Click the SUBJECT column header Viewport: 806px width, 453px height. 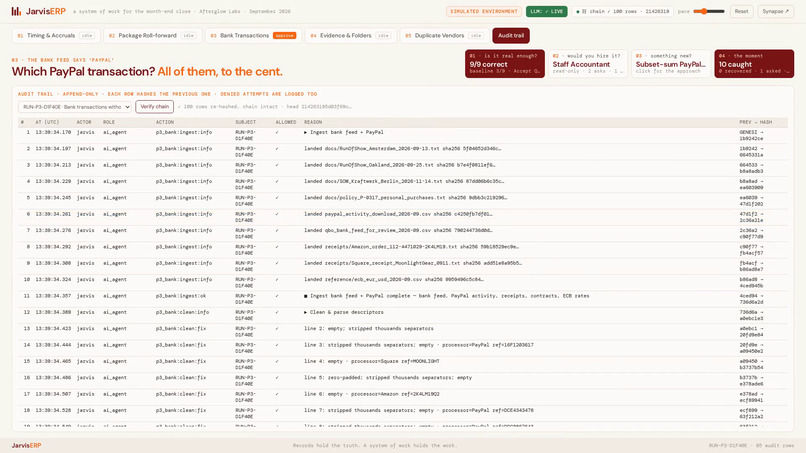click(x=246, y=122)
